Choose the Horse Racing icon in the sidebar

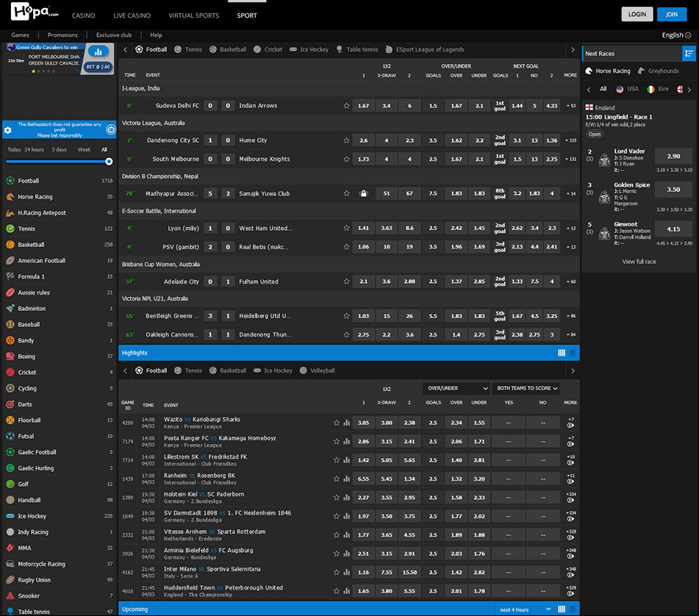click(x=10, y=196)
